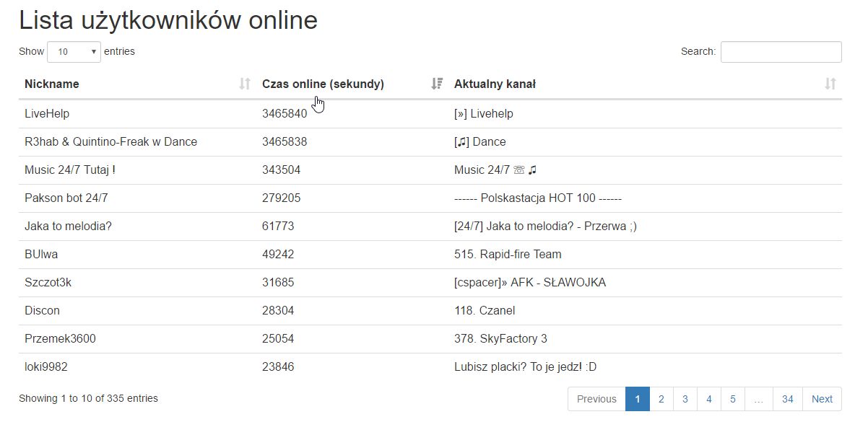Select the Szczot3k row channel cell
This screenshot has width=868, height=422.
tap(529, 283)
